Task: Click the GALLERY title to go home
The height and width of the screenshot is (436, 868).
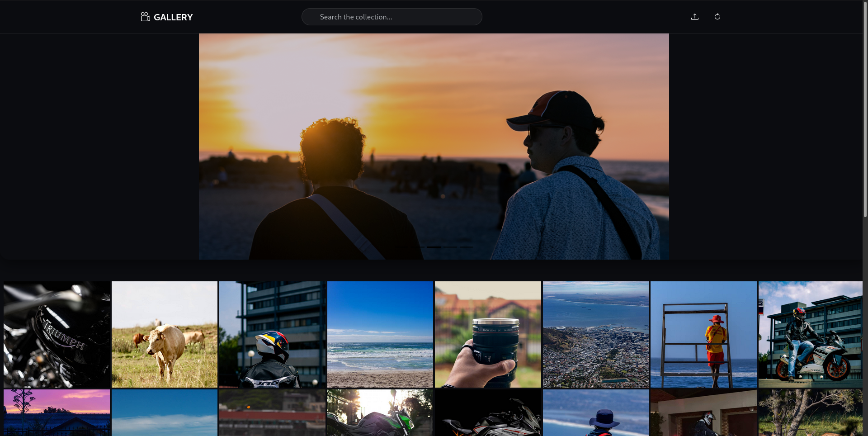Action: tap(173, 17)
